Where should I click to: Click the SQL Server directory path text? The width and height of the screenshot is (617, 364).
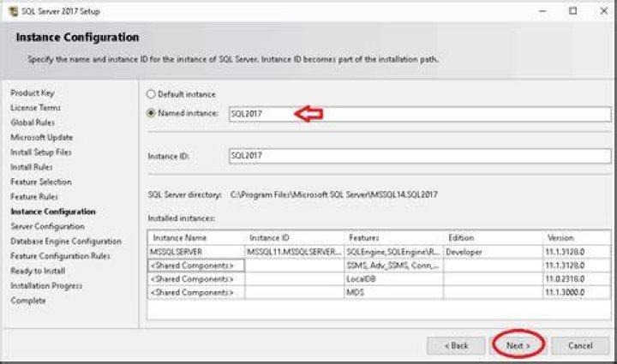tap(333, 194)
